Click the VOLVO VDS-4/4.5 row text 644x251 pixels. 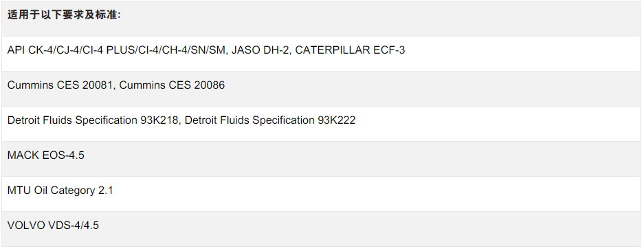point(53,226)
